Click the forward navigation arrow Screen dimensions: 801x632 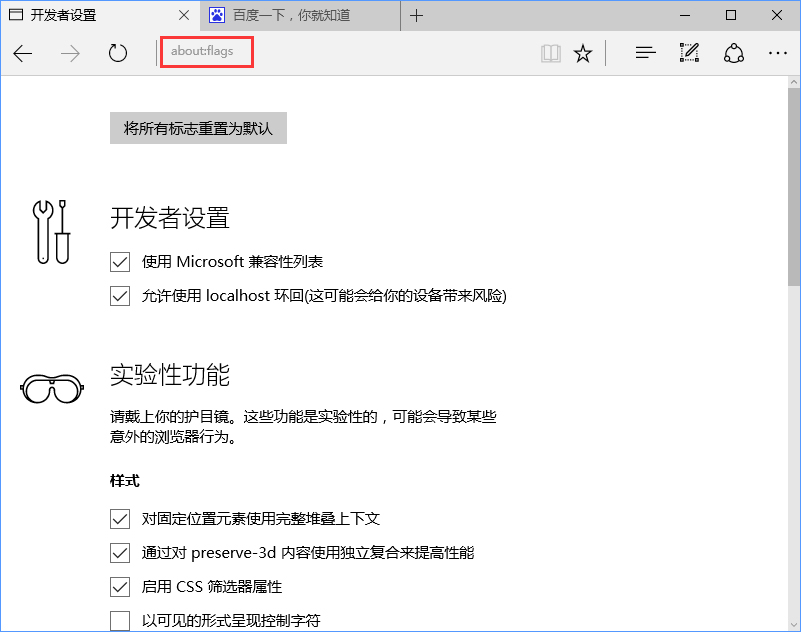70,54
